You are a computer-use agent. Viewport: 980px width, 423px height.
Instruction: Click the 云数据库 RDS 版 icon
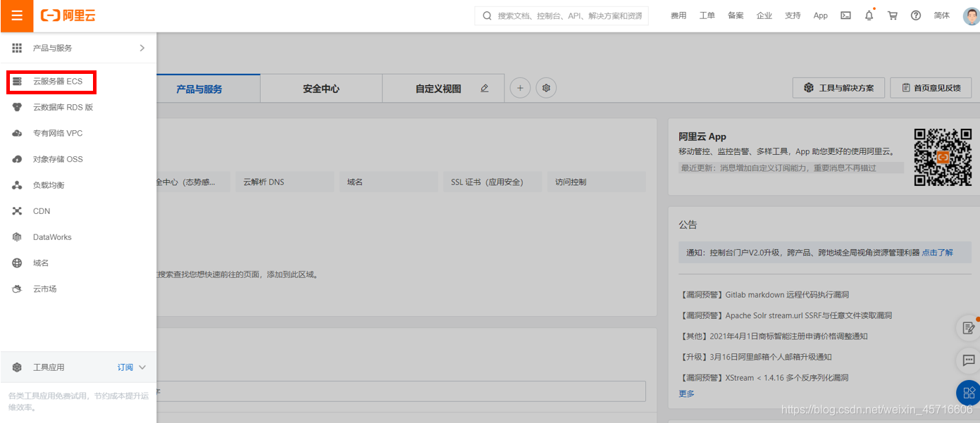(17, 107)
